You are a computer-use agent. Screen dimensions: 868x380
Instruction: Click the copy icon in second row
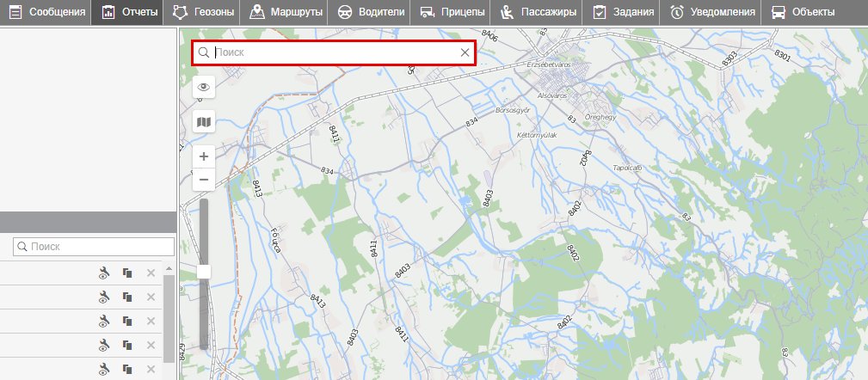127,297
